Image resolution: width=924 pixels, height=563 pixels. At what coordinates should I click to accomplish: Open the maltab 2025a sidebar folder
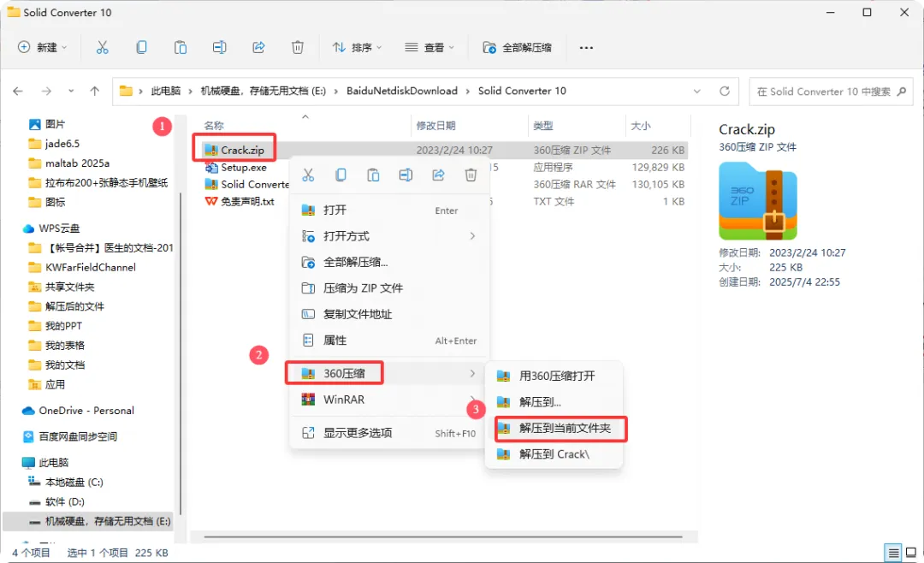(x=69, y=163)
